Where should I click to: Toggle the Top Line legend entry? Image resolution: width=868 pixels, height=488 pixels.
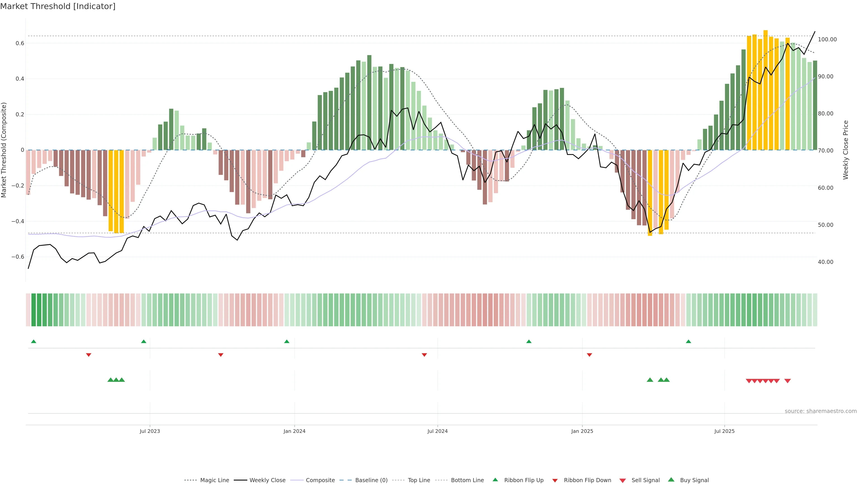pos(419,480)
